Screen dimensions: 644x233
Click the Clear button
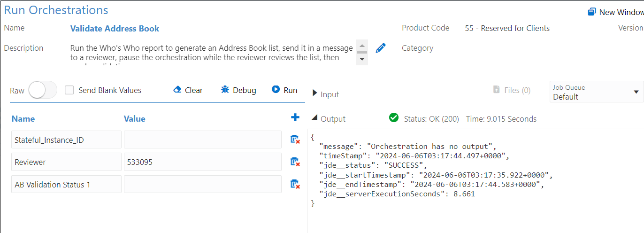188,90
